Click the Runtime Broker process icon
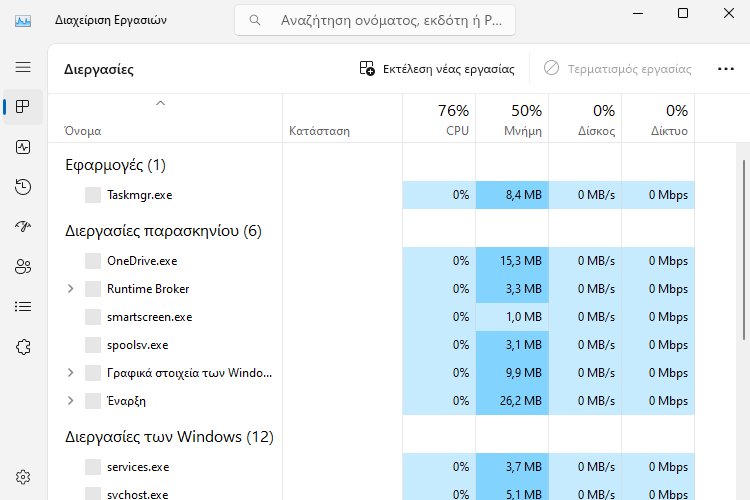 pos(93,289)
